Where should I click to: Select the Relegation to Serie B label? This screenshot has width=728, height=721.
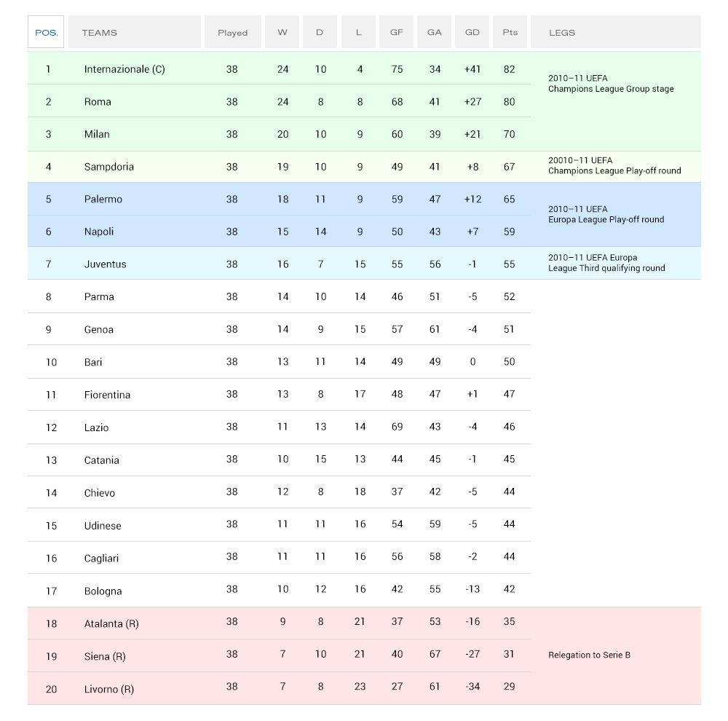coord(589,655)
